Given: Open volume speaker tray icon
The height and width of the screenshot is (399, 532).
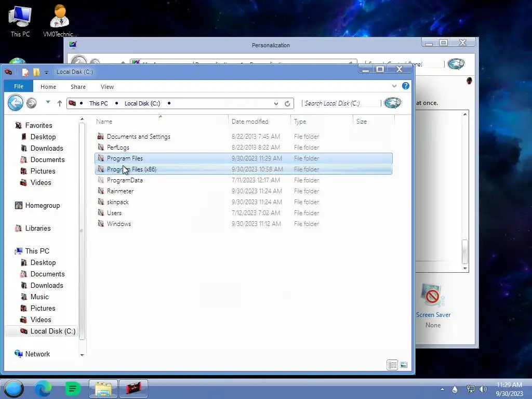Looking at the screenshot, I should (483, 389).
